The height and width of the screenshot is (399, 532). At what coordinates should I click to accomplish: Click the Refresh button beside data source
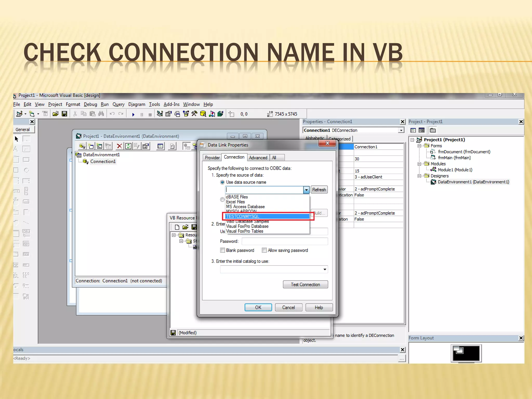[x=319, y=190]
